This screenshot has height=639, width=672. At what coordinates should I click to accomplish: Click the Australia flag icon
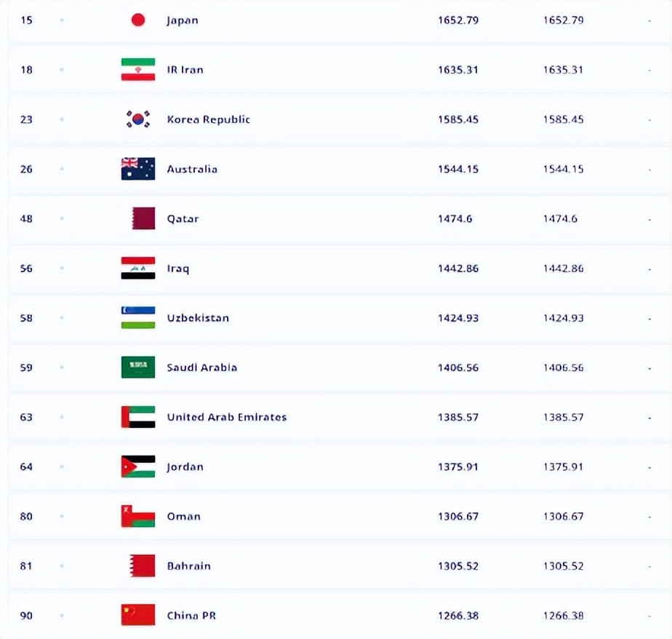pos(138,169)
